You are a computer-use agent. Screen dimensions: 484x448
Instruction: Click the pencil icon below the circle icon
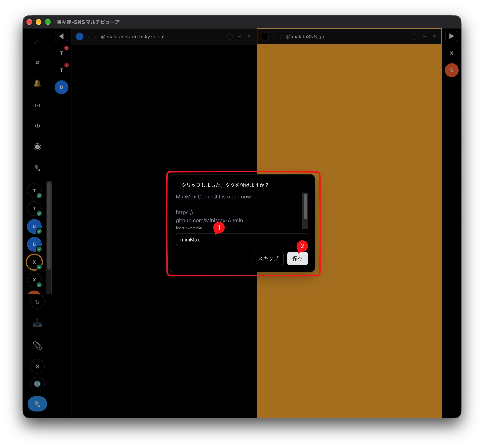(37, 168)
